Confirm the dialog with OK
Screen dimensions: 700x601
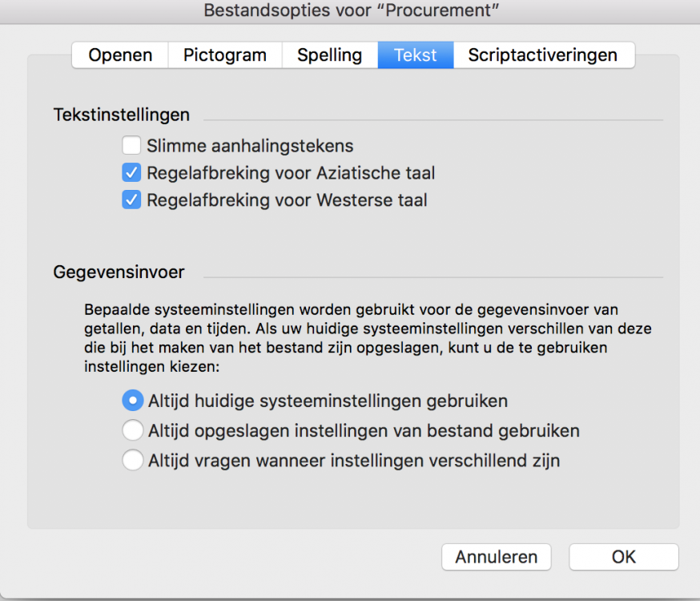623,557
